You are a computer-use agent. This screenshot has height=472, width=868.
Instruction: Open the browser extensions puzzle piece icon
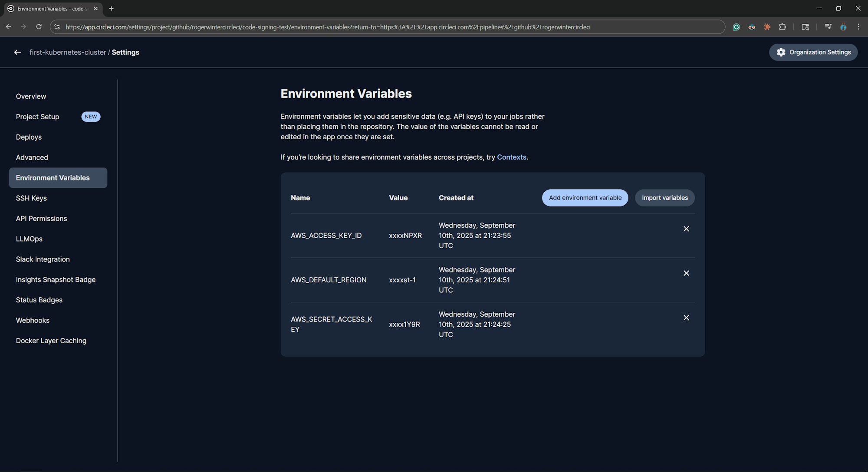pyautogui.click(x=783, y=26)
